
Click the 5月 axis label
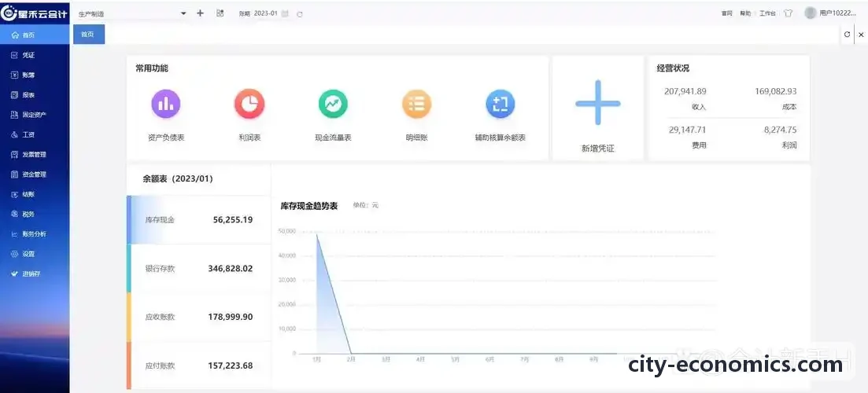point(455,359)
